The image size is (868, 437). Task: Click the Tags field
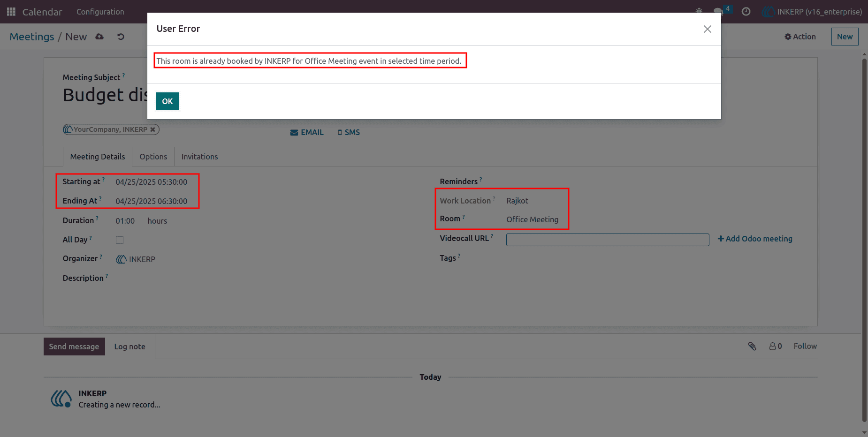(x=608, y=258)
